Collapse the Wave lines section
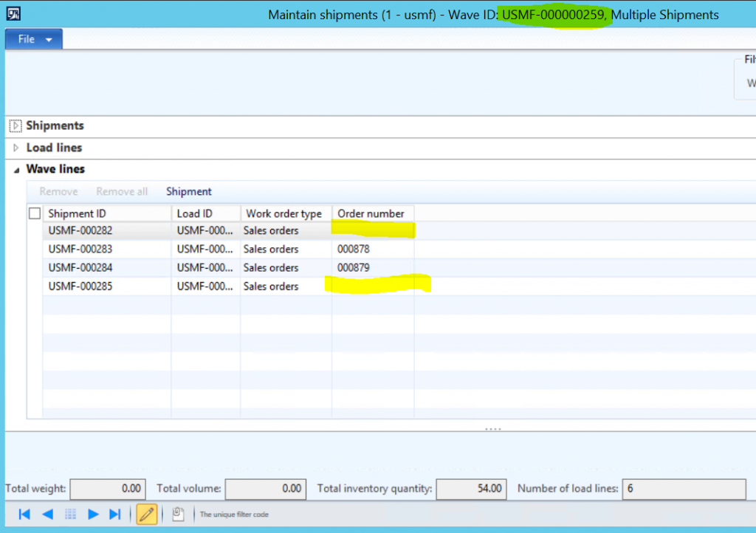Screen dimensions: 756x533 coord(16,169)
